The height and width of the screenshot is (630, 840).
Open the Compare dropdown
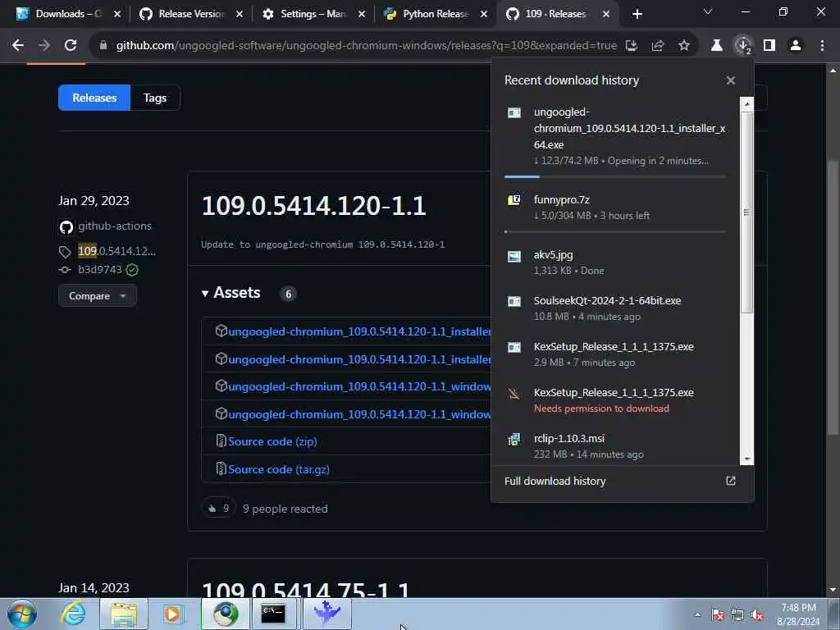point(97,295)
